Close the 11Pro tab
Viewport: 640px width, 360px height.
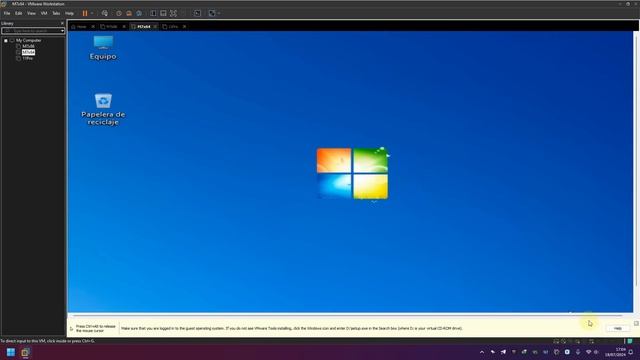coord(184,27)
